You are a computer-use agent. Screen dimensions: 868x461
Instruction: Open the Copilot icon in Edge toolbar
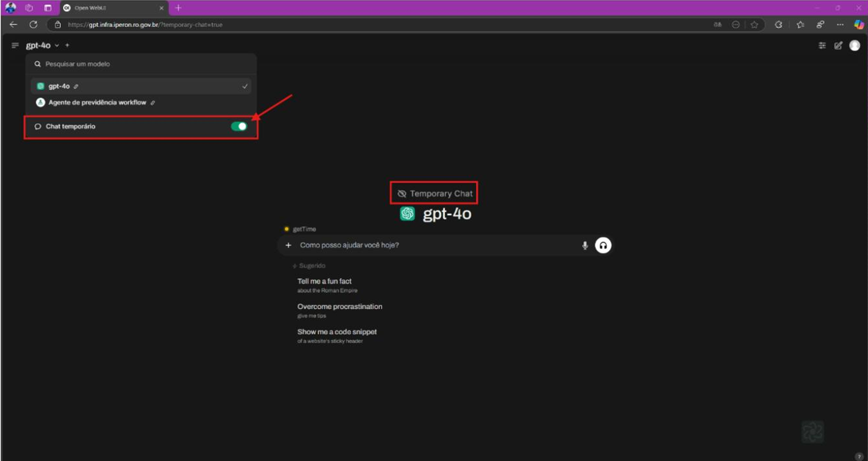click(x=859, y=25)
